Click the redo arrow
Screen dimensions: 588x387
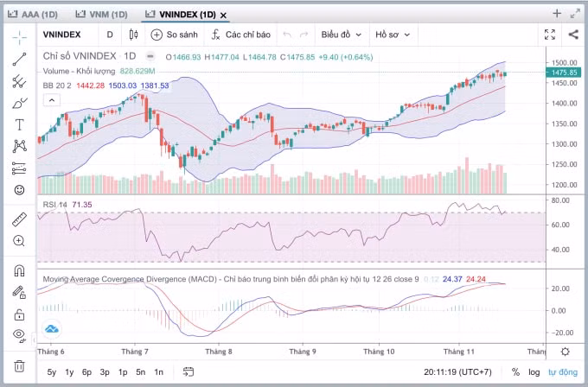(304, 35)
